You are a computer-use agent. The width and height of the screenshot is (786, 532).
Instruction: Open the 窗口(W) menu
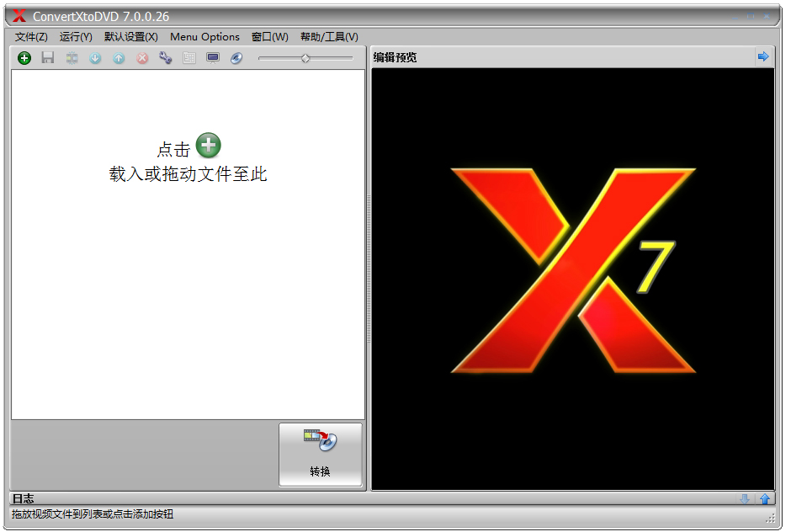tap(269, 36)
